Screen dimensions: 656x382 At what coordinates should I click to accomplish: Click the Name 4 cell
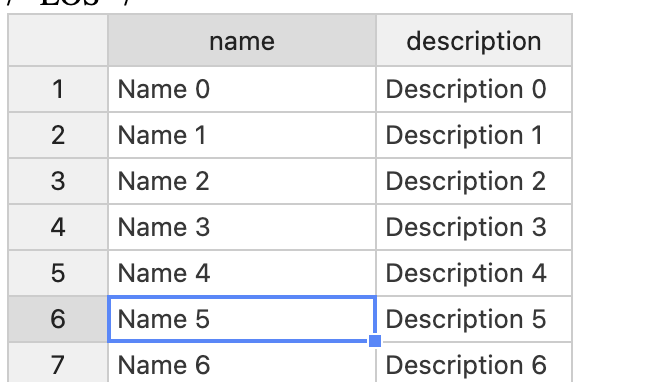click(x=242, y=273)
